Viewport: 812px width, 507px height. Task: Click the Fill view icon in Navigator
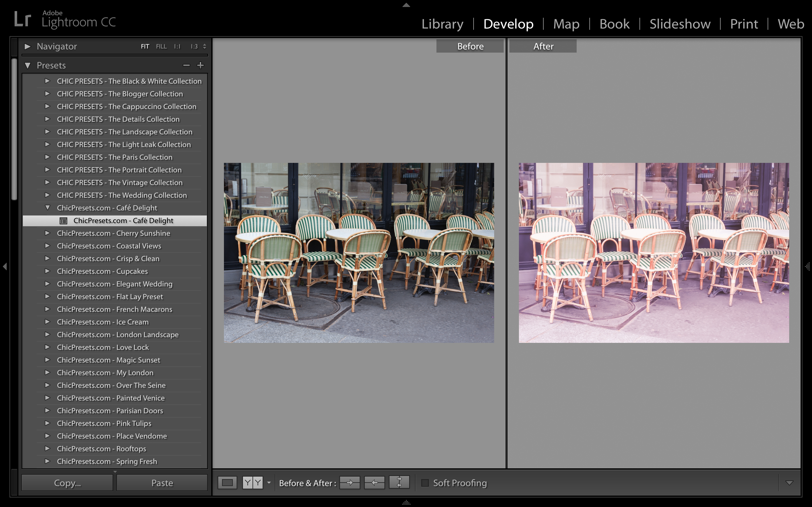pyautogui.click(x=161, y=46)
